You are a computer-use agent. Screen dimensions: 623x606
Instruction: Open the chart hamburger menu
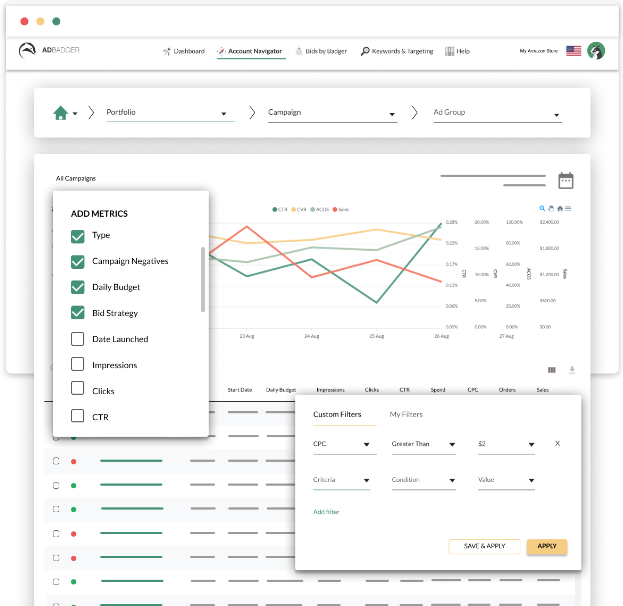(x=568, y=208)
